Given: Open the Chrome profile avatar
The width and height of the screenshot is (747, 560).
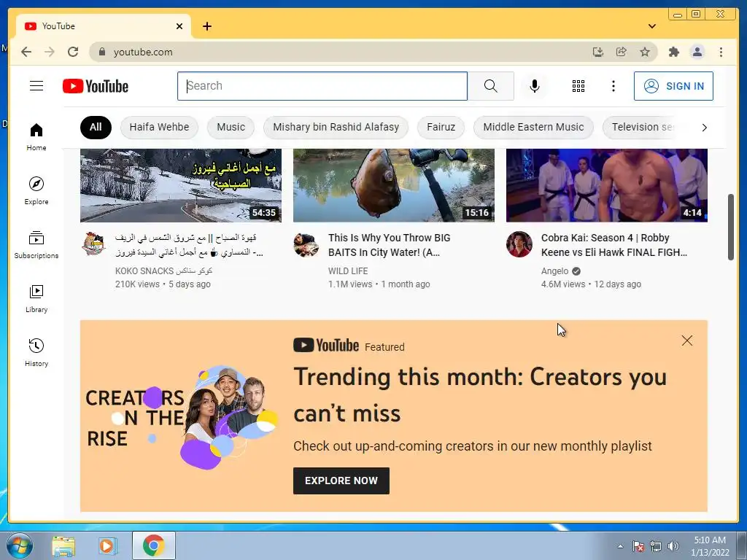Looking at the screenshot, I should pyautogui.click(x=697, y=52).
